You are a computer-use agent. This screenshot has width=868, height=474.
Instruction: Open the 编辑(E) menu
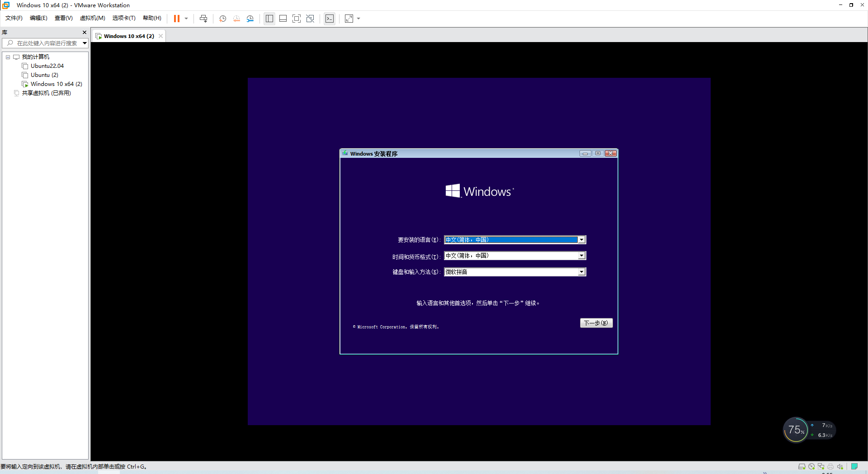pos(38,18)
